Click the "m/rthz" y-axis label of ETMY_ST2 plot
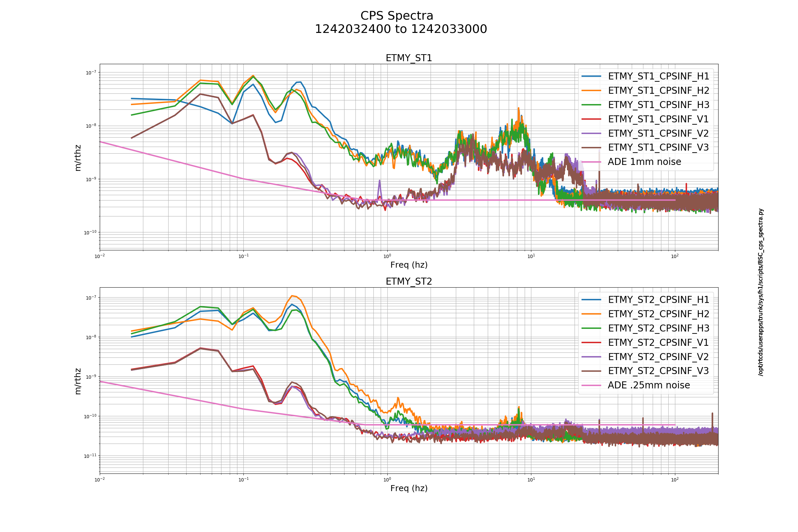The width and height of the screenshot is (798, 532). (78, 381)
